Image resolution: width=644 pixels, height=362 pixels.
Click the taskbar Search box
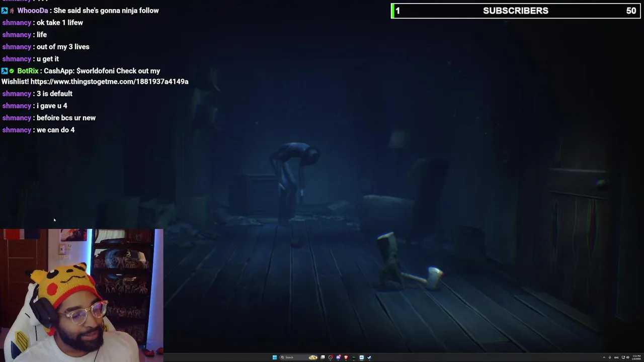pos(298,357)
